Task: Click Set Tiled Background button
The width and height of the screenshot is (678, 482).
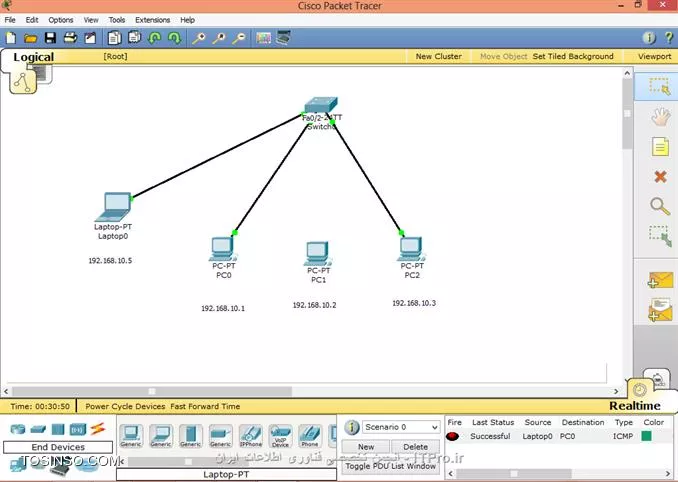Action: click(x=573, y=56)
